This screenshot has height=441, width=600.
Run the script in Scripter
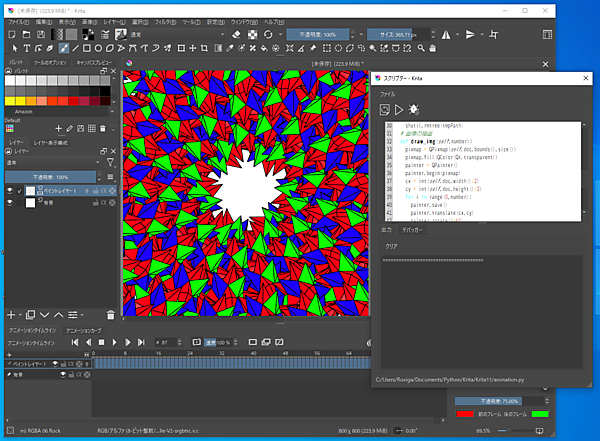pyautogui.click(x=399, y=108)
